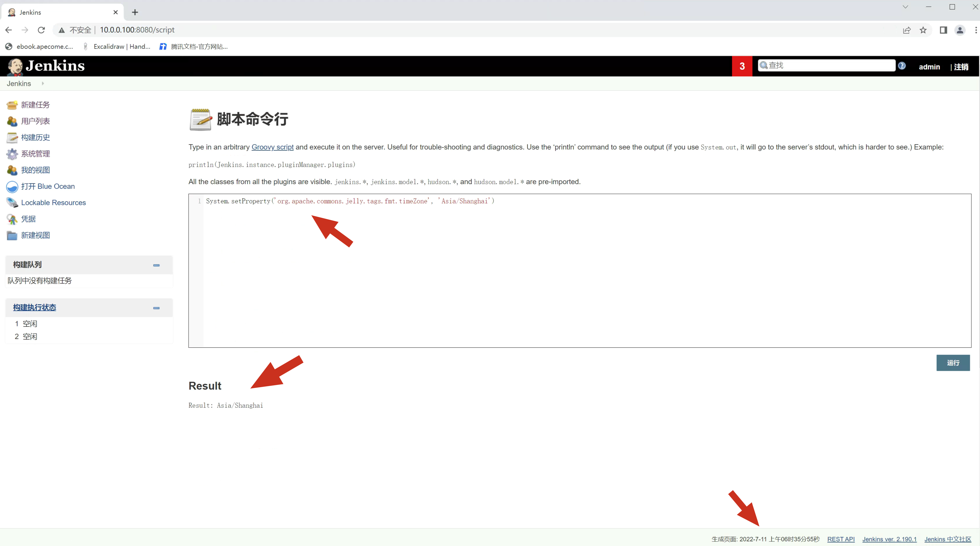点击我的视图图标
Viewport: 980px width, 546px height.
(x=12, y=170)
